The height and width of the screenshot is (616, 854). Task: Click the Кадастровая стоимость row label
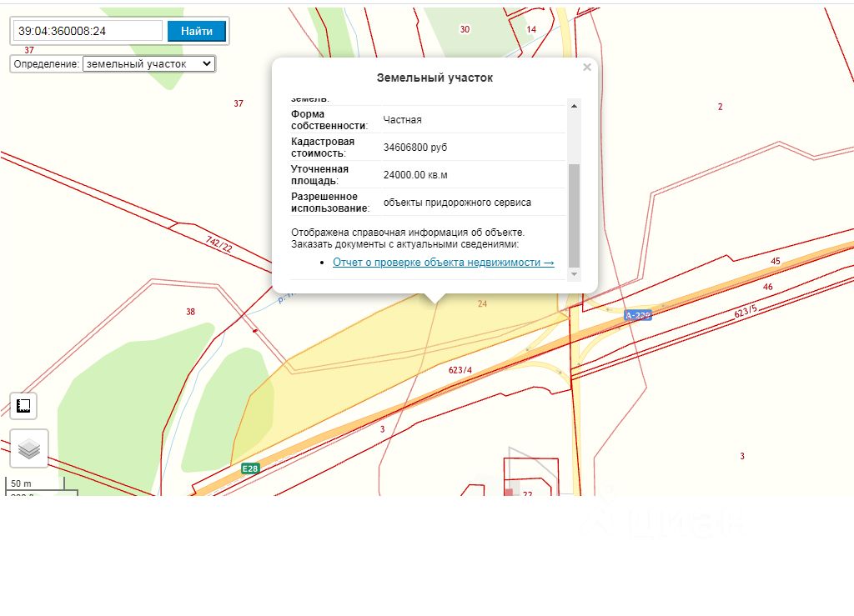(323, 148)
